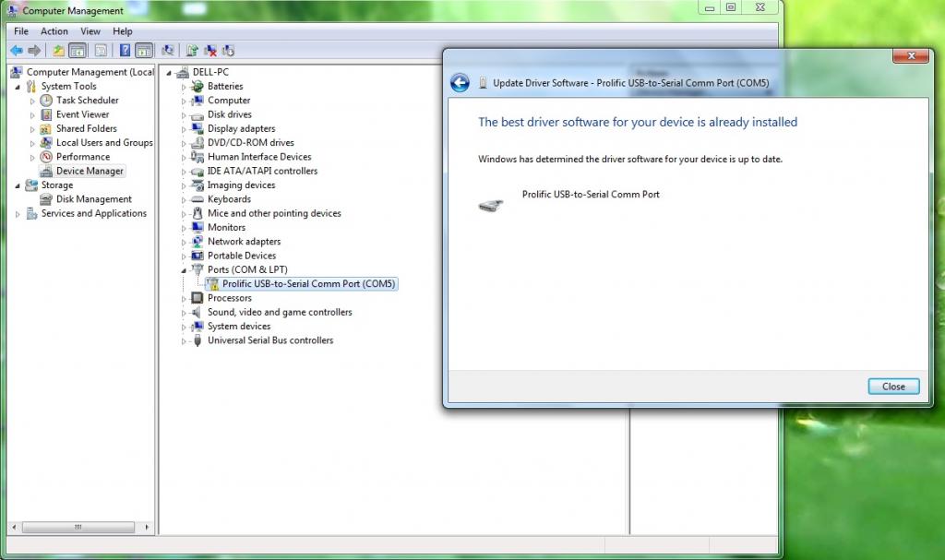Click the Keyboards icon in device tree

[197, 199]
